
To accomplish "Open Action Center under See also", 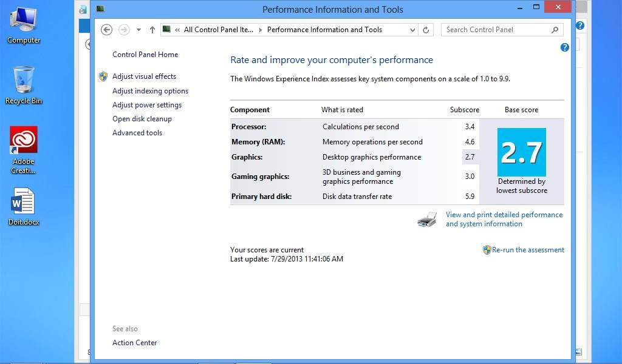I will click(x=134, y=343).
